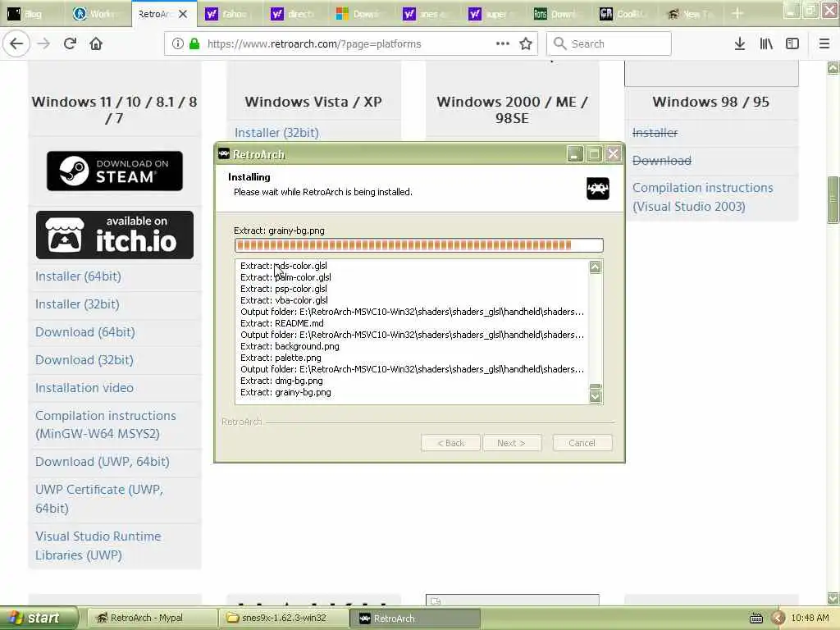The width and height of the screenshot is (840, 630).
Task: Click the 10:48 AM taskbar clock
Action: coord(810,619)
